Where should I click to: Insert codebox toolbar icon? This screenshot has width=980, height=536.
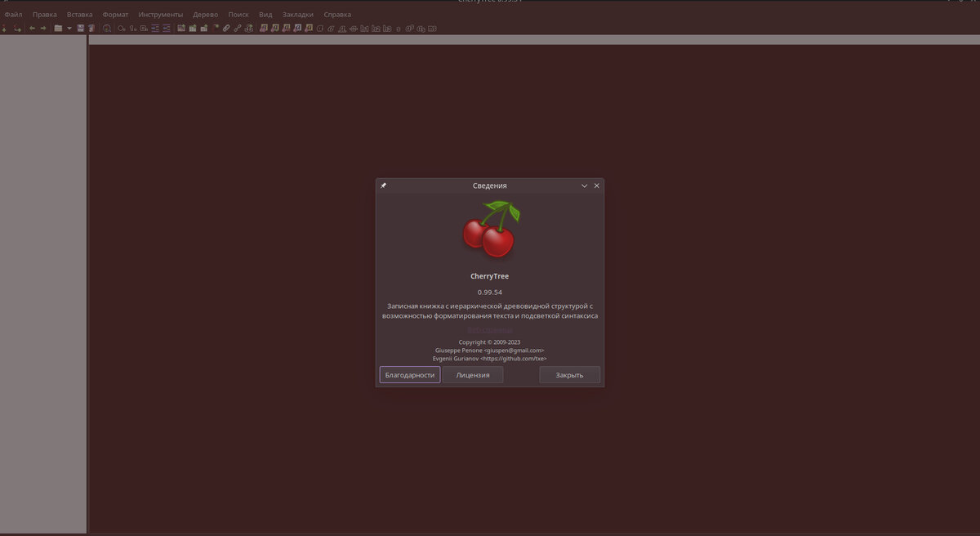pyautogui.click(x=203, y=29)
